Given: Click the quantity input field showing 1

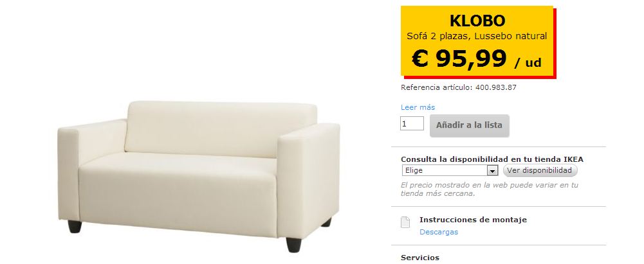Looking at the screenshot, I should (412, 123).
